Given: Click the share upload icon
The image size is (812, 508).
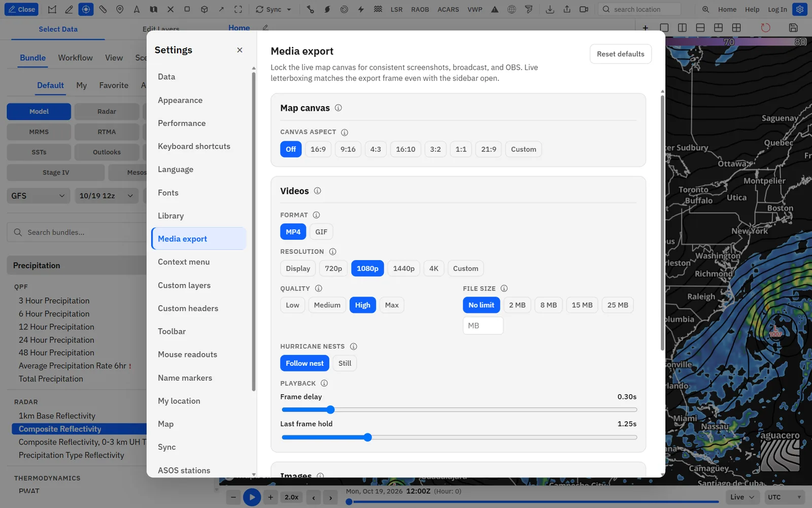Looking at the screenshot, I should click(x=567, y=9).
